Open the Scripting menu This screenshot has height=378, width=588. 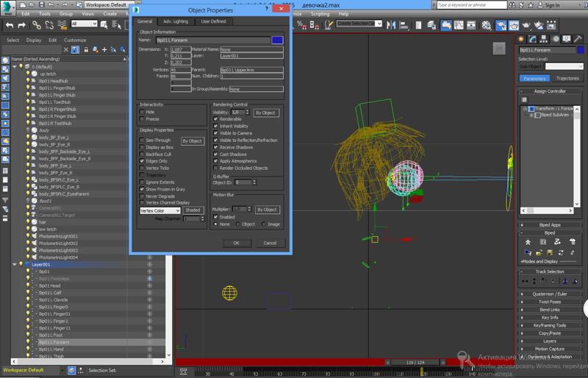pos(320,13)
